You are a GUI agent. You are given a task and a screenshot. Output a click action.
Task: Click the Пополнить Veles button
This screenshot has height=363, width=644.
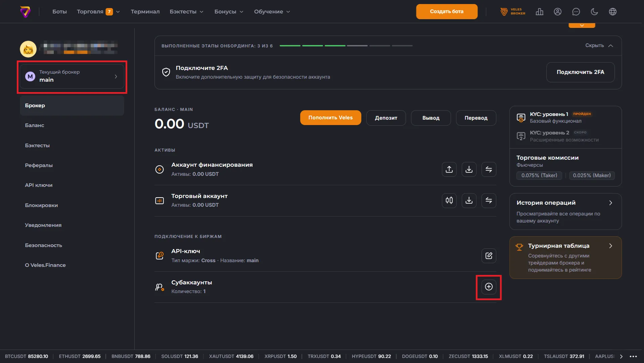pos(330,118)
